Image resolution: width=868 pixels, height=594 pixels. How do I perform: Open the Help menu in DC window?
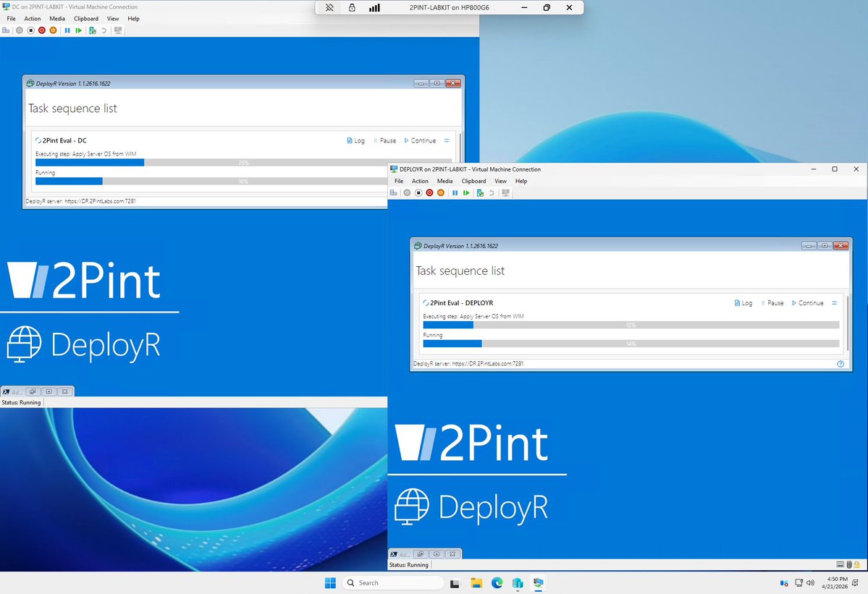tap(133, 19)
